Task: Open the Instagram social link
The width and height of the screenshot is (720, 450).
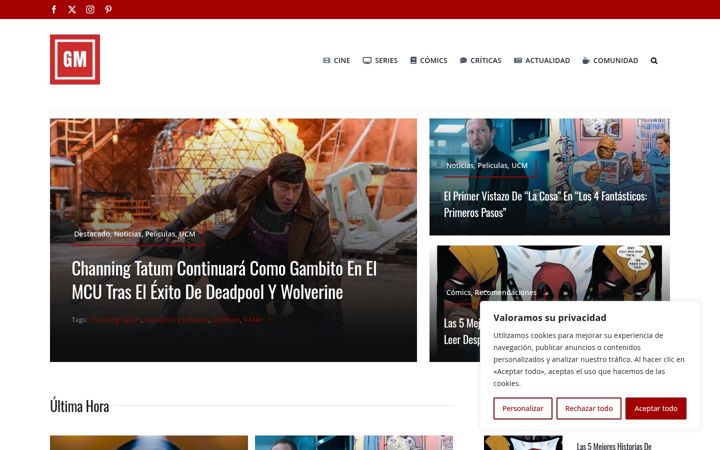Action: pyautogui.click(x=90, y=10)
